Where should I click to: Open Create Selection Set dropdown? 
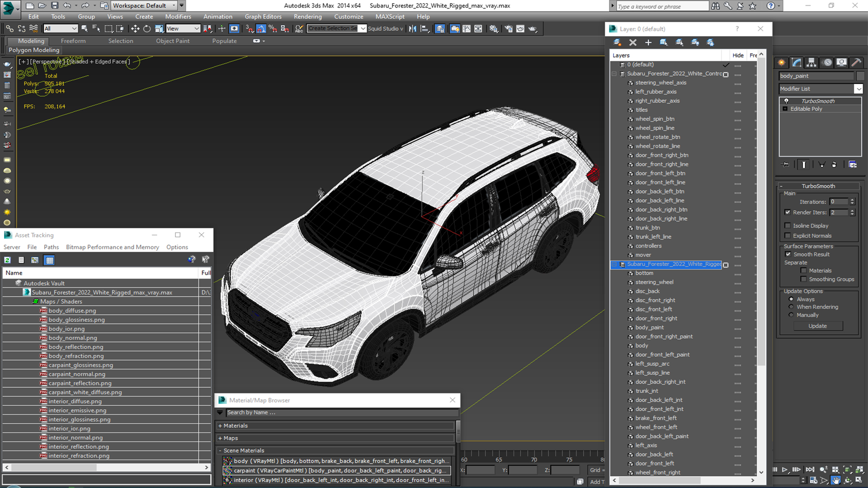pos(363,28)
